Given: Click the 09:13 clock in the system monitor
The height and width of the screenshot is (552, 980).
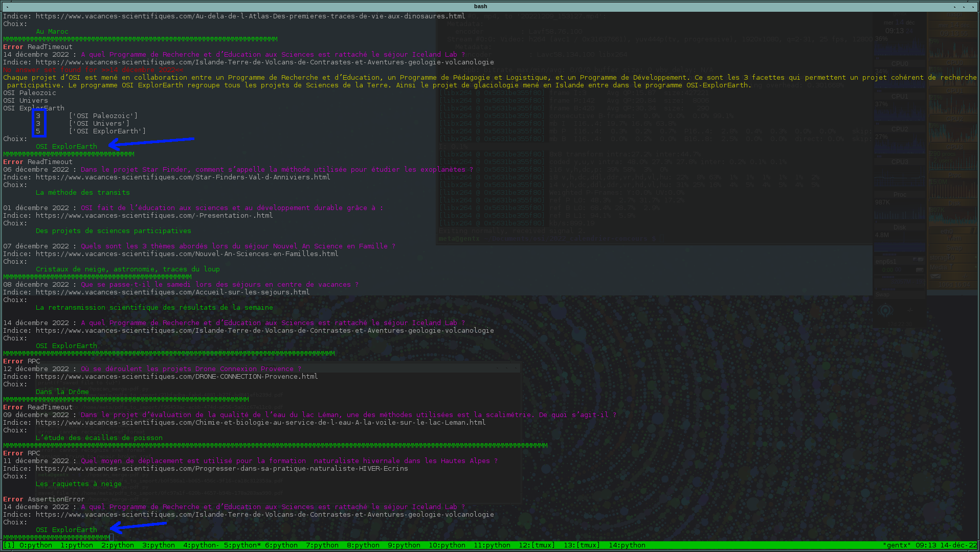Looking at the screenshot, I should (895, 31).
